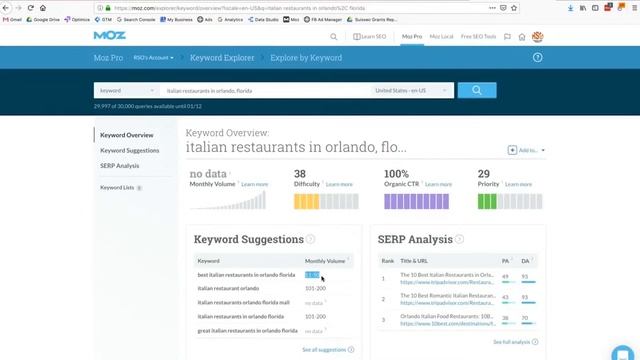Click keyword 'best italian restaurants in orlando florida'
This screenshot has width=640, height=360.
pyautogui.click(x=246, y=275)
